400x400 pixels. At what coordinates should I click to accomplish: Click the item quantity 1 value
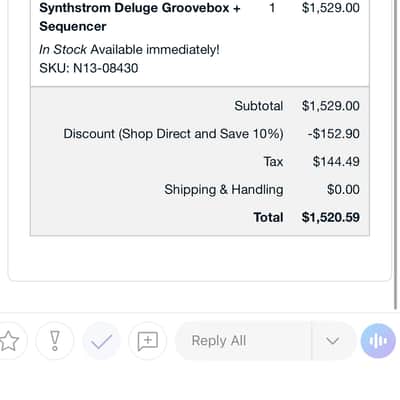coord(272,8)
